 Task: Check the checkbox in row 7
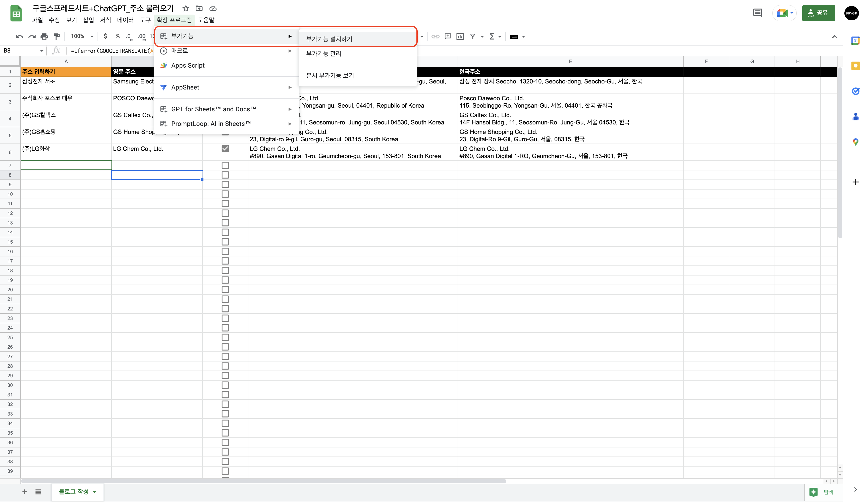225,165
